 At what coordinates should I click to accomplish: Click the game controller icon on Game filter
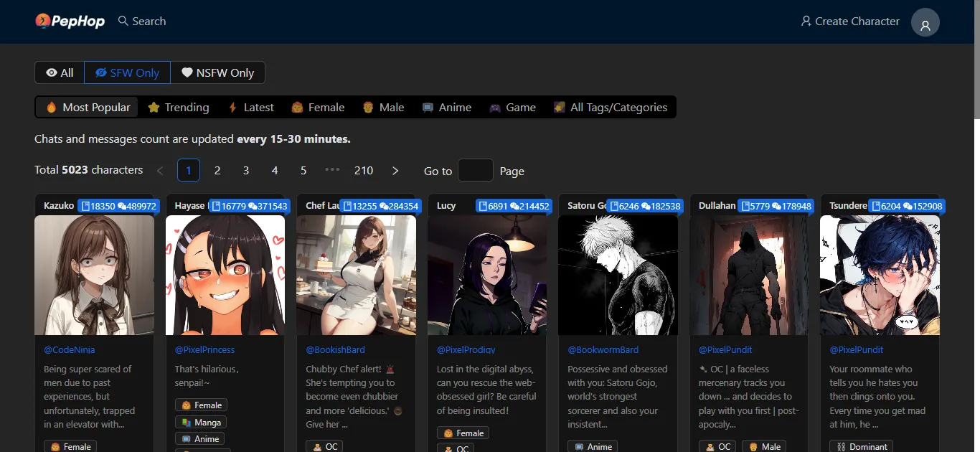(494, 107)
